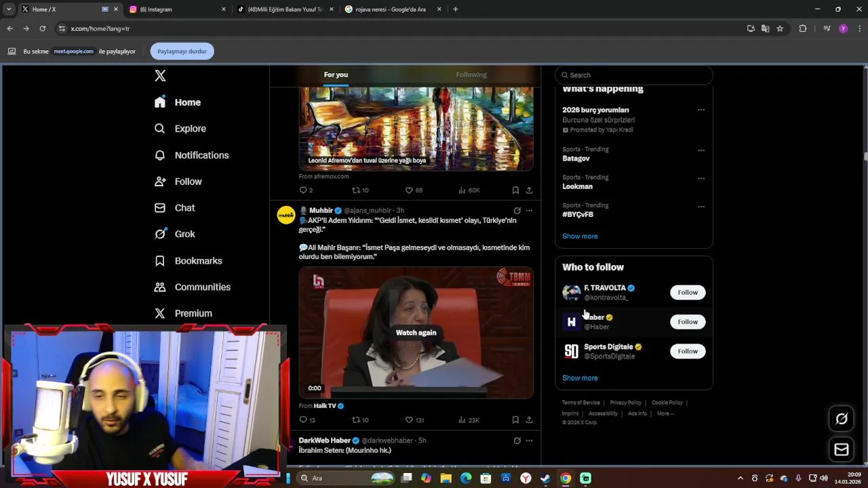
Task: Open more options for 2026 burç yorumları
Action: point(701,110)
